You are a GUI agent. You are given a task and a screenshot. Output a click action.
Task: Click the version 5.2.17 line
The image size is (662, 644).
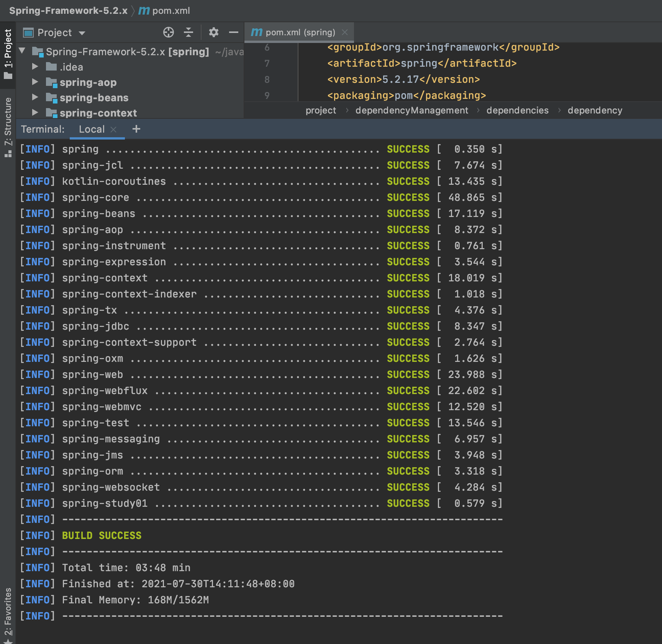coord(403,79)
